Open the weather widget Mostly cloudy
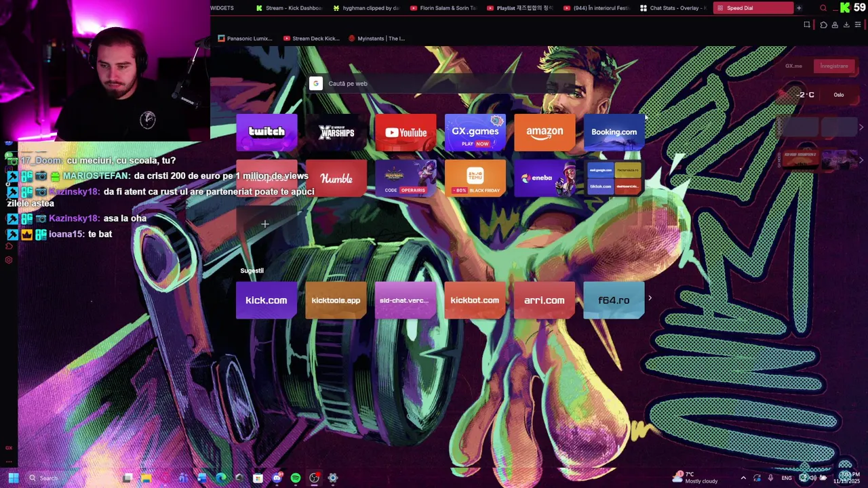 [695, 478]
